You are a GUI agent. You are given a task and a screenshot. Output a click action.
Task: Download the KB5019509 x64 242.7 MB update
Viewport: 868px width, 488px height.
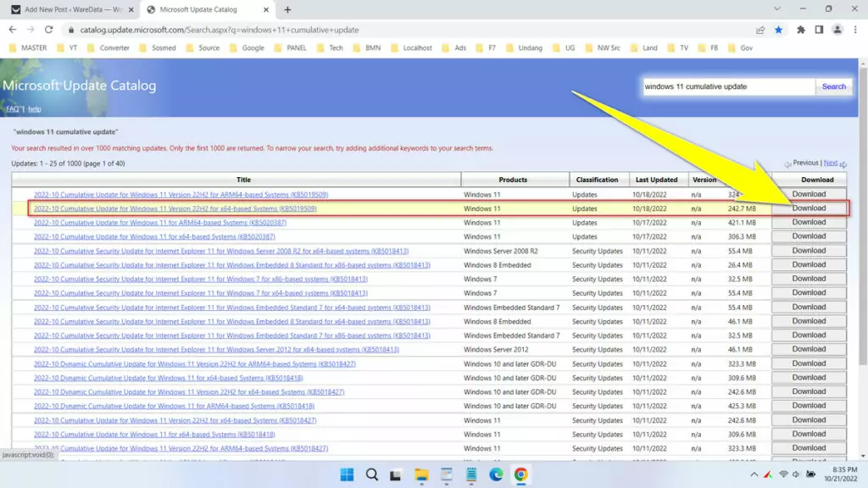point(808,208)
